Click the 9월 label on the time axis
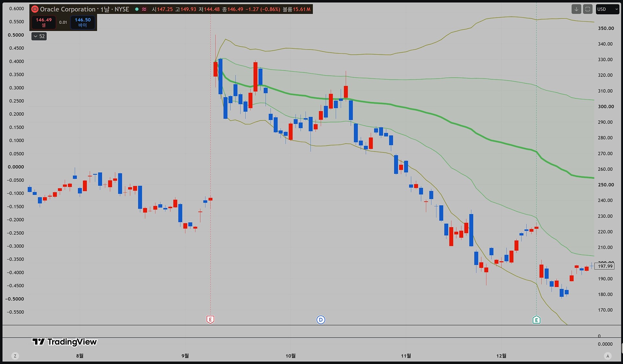The height and width of the screenshot is (364, 623). 185,356
